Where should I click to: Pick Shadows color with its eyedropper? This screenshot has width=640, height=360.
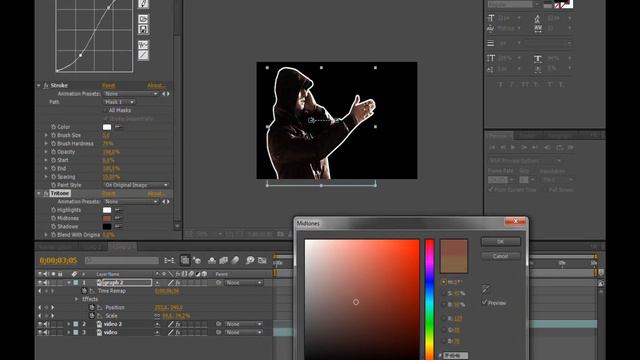coord(118,227)
